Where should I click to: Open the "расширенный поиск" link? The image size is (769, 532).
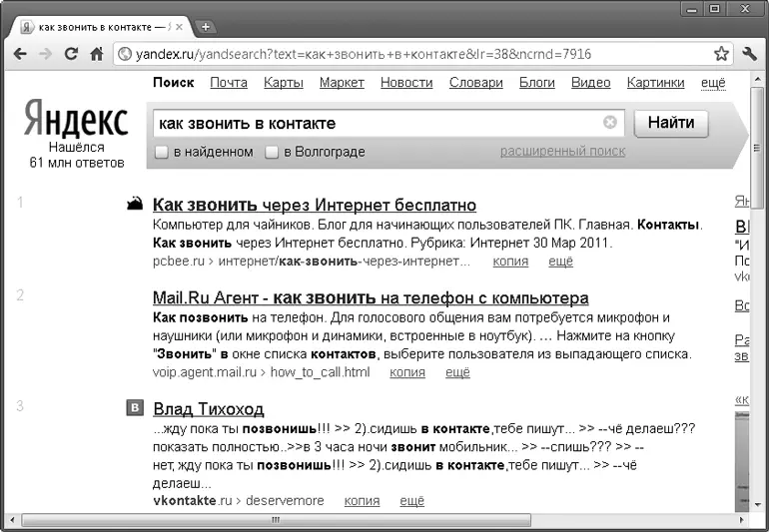[x=562, y=151]
